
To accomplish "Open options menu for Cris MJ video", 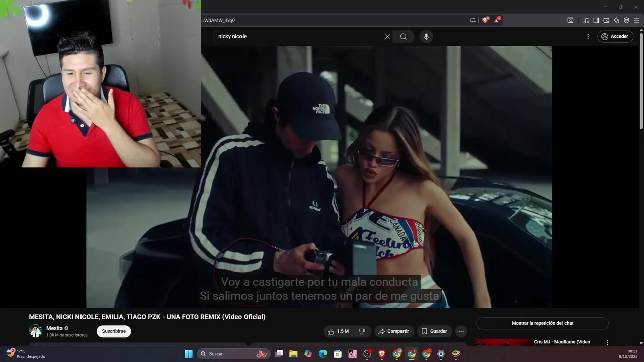I will pyautogui.click(x=607, y=343).
